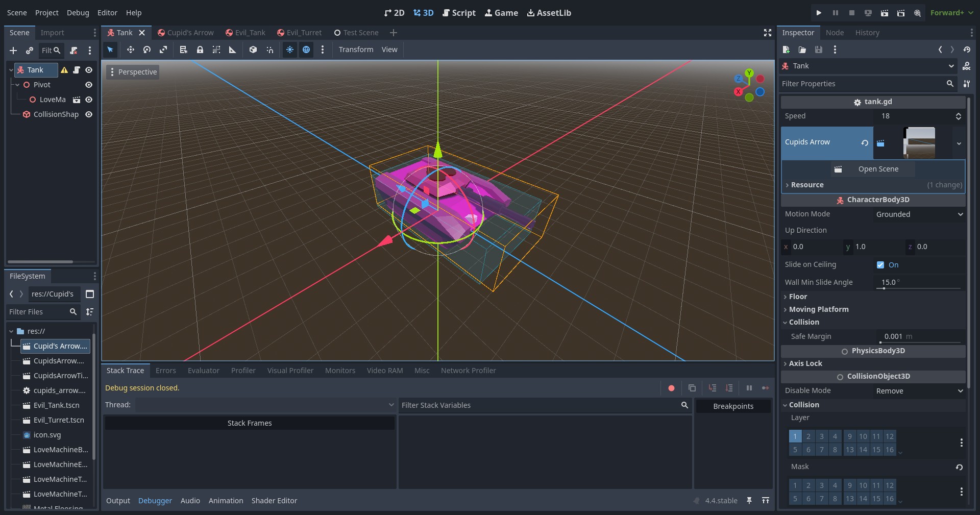Image resolution: width=980 pixels, height=515 pixels.
Task: Click the lock selected node icon
Action: (x=200, y=50)
